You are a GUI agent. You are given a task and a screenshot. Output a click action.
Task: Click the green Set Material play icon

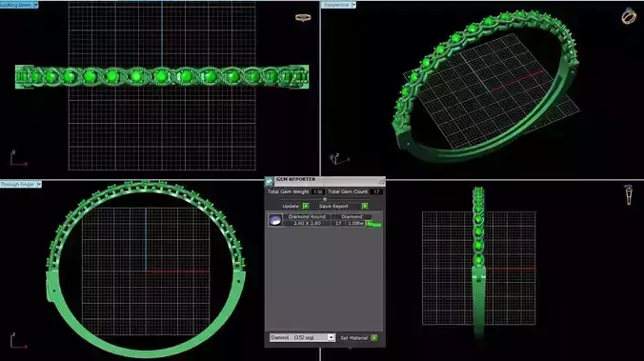[374, 337]
